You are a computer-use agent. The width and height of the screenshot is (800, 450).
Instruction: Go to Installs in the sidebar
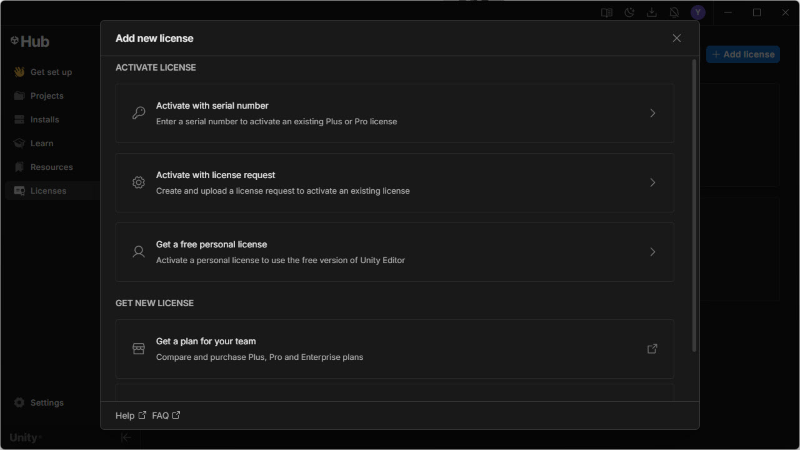coord(44,120)
